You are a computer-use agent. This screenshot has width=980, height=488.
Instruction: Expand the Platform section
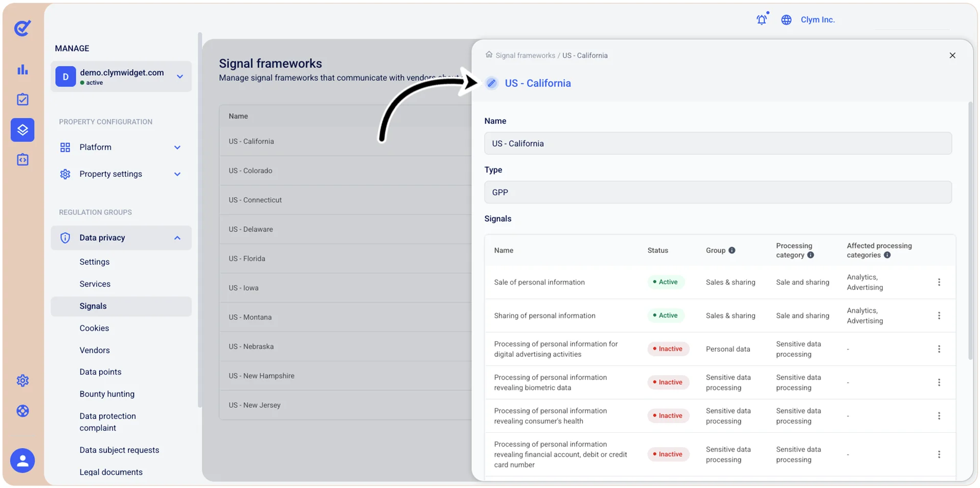pyautogui.click(x=121, y=147)
